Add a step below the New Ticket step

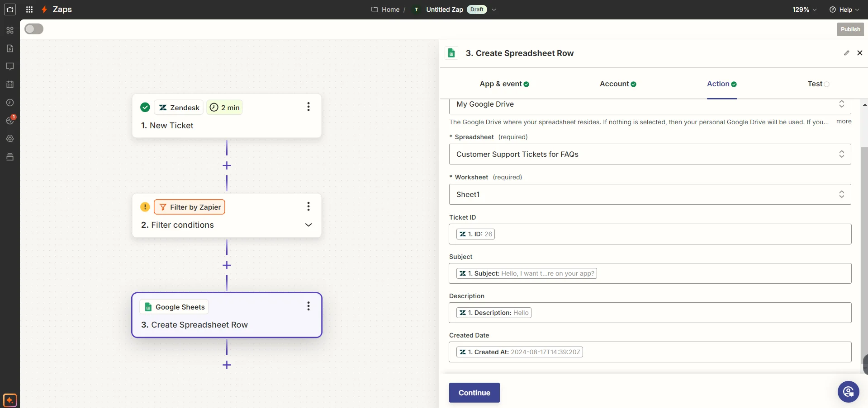pyautogui.click(x=227, y=166)
